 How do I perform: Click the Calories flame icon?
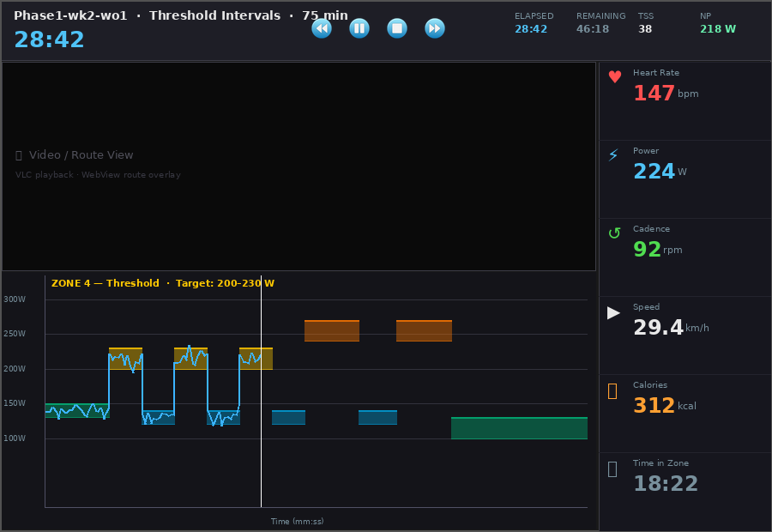tap(612, 390)
